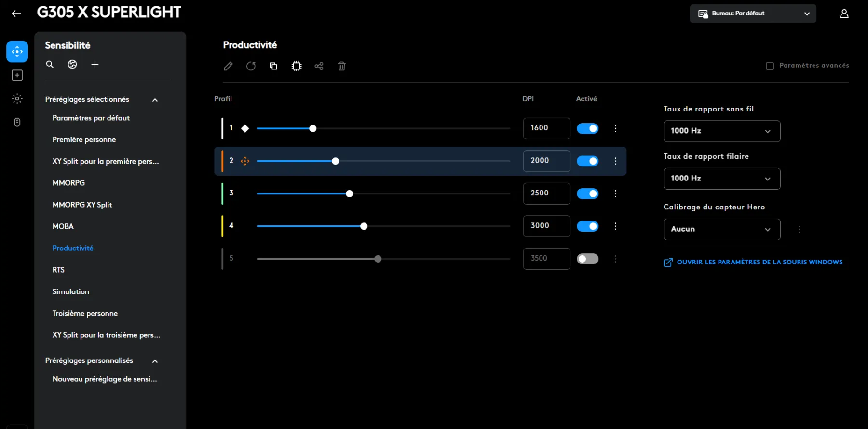Choose the MMORPG preset

pyautogui.click(x=68, y=183)
